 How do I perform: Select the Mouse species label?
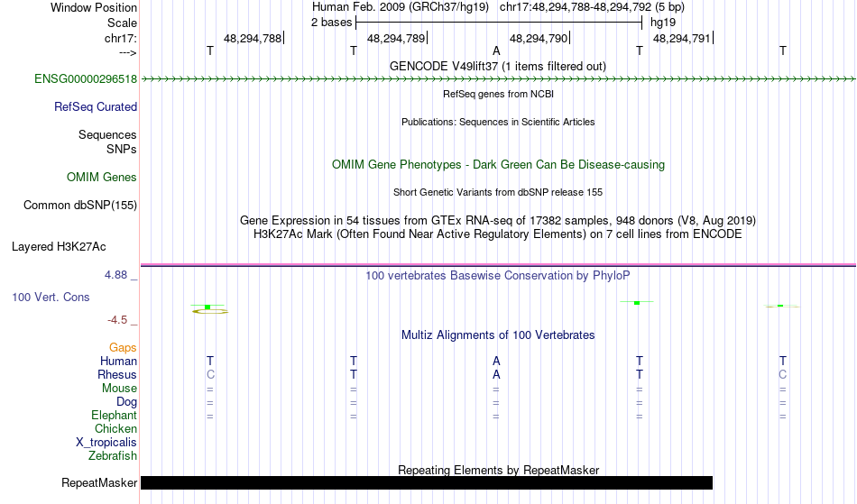pos(119,389)
